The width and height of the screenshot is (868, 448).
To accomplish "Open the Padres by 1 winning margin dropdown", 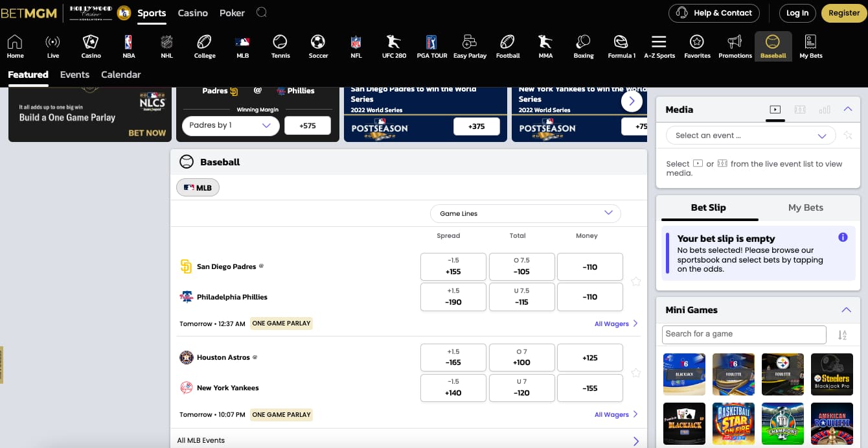I will tap(231, 126).
